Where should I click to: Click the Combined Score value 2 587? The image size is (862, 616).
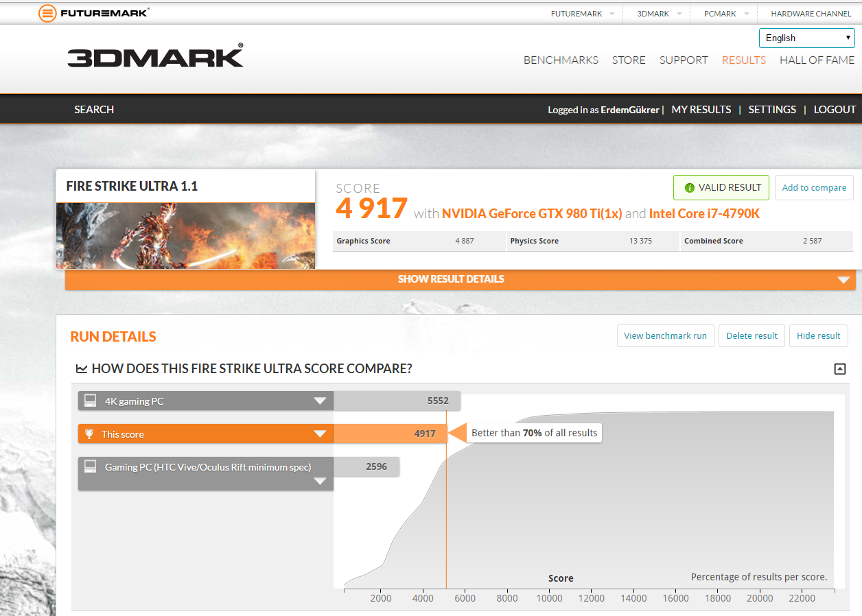pos(812,241)
